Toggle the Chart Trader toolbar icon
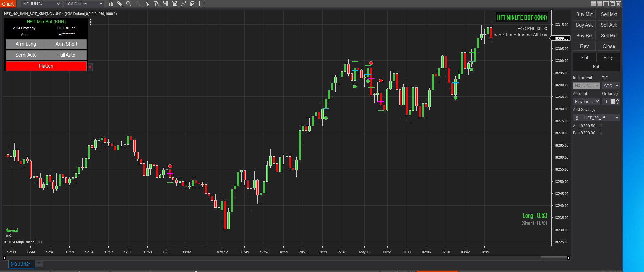Viewport: 644px width, 272px height. pyautogui.click(x=165, y=4)
